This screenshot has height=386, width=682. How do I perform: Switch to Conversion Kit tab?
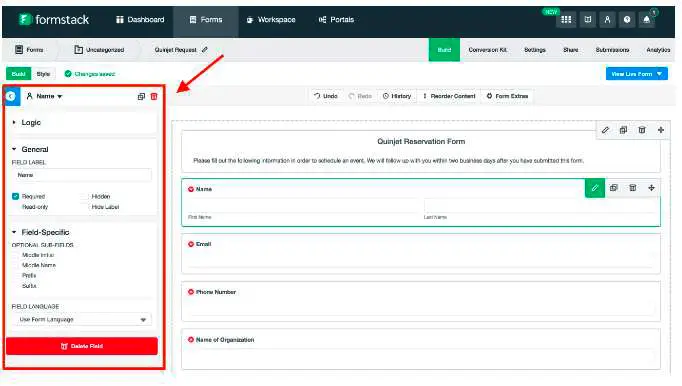coord(488,50)
